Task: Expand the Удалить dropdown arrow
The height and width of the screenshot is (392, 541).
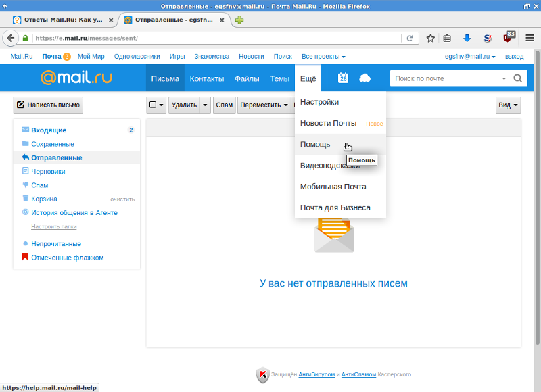Action: click(x=205, y=105)
